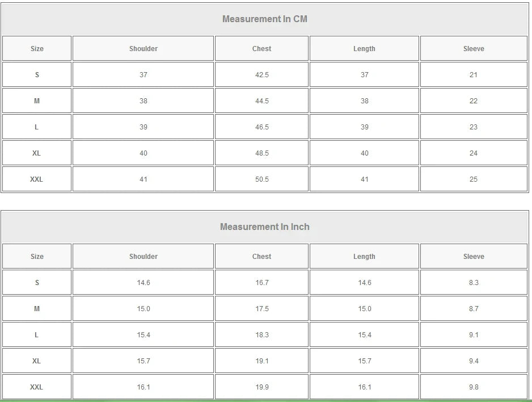Viewport: 532px width, 402px height.
Task: Select the XXL size row label in CM table
Action: (x=37, y=179)
